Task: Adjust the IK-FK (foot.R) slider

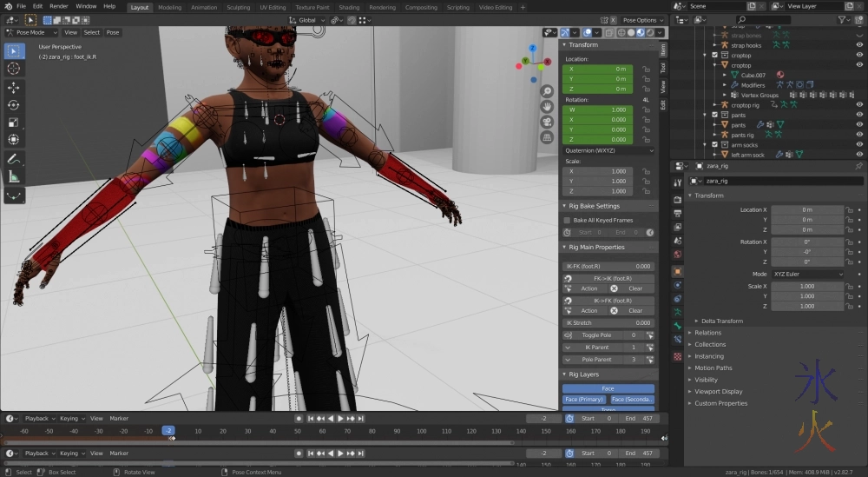Action: tap(608, 266)
